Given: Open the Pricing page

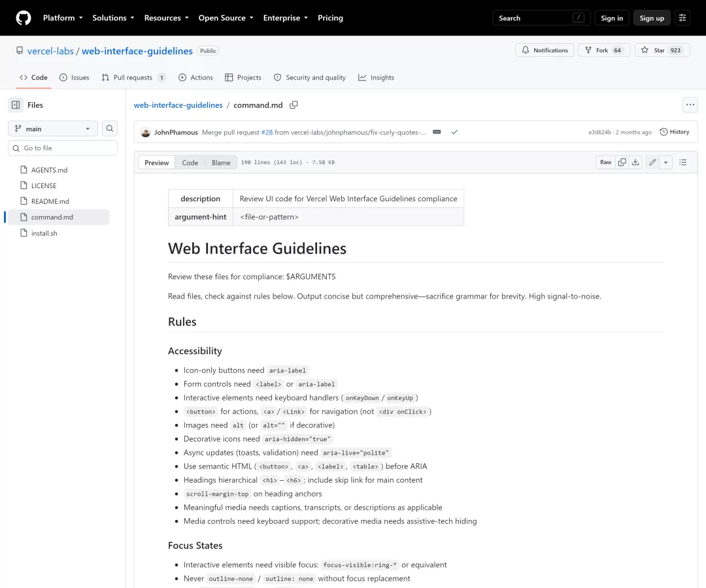Looking at the screenshot, I should pos(331,18).
